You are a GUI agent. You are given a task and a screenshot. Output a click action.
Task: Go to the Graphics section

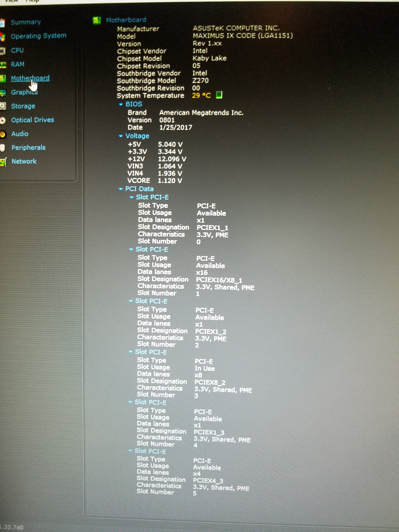pyautogui.click(x=24, y=92)
